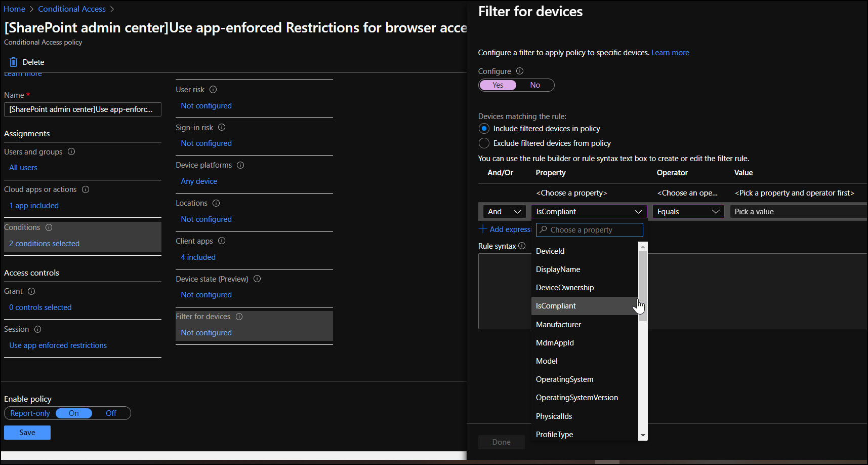The height and width of the screenshot is (465, 868).
Task: Open 2 conditions selected link
Action: pos(45,244)
